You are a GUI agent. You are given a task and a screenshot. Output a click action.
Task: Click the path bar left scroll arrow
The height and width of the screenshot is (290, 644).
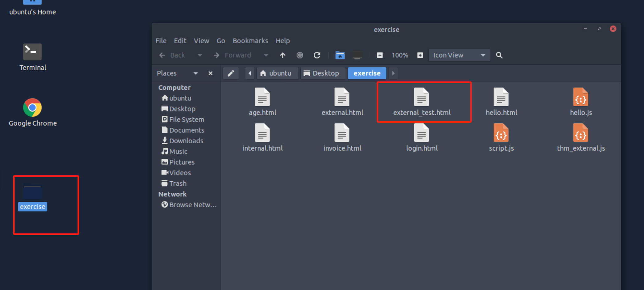click(250, 73)
